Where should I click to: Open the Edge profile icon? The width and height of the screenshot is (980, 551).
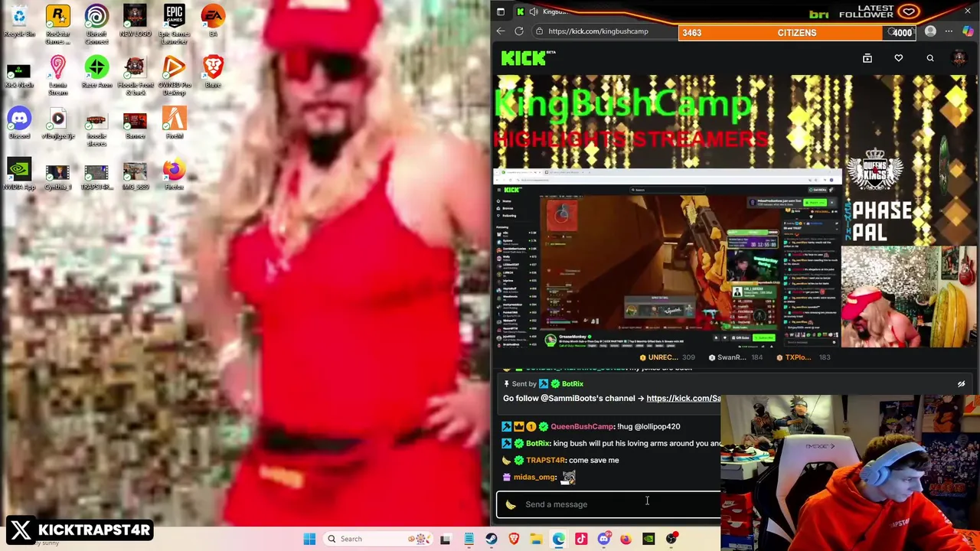click(x=930, y=31)
